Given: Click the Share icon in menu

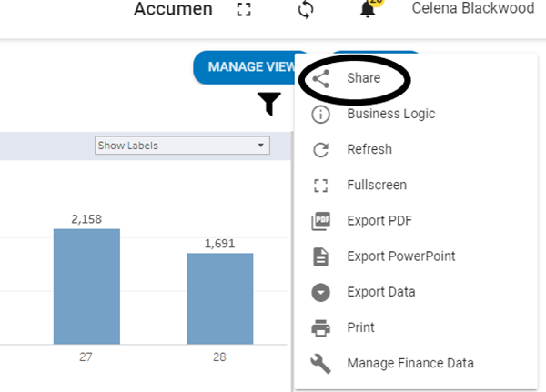Looking at the screenshot, I should pos(319,79).
